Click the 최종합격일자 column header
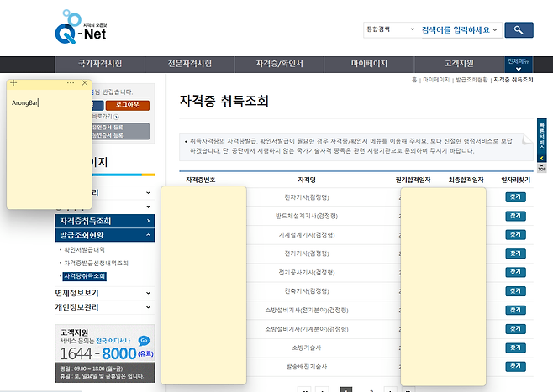Viewport: 553px width, 392px height. (466, 180)
